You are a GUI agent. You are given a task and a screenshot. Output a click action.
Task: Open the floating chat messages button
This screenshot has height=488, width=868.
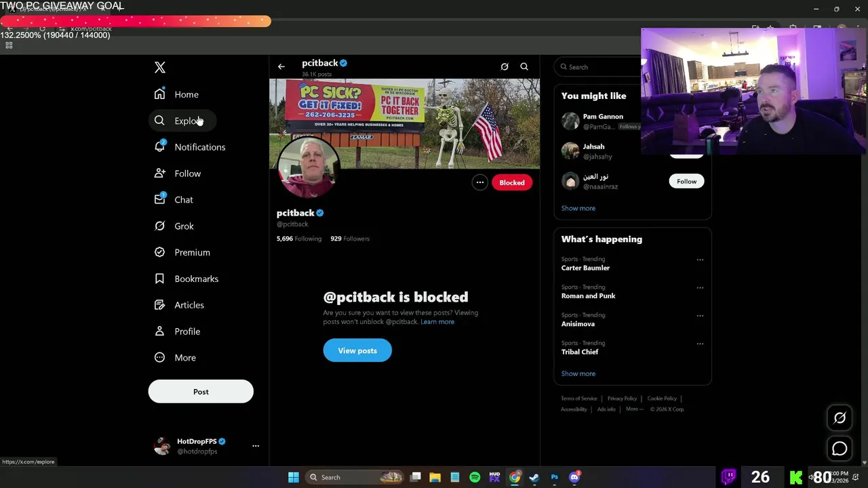(840, 449)
